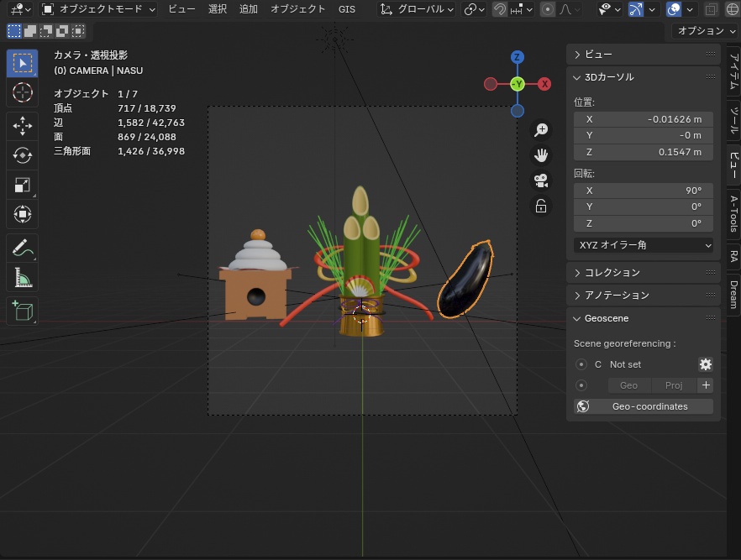741x560 pixels.
Task: Activate the 3D Cursor tool
Action: (22, 92)
